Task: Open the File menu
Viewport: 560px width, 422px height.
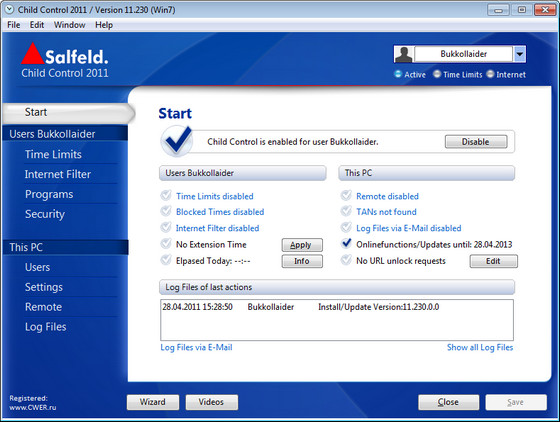Action: pos(14,25)
